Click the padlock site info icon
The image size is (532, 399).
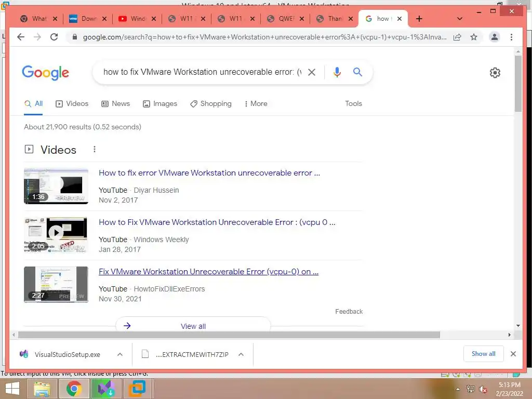tap(75, 37)
